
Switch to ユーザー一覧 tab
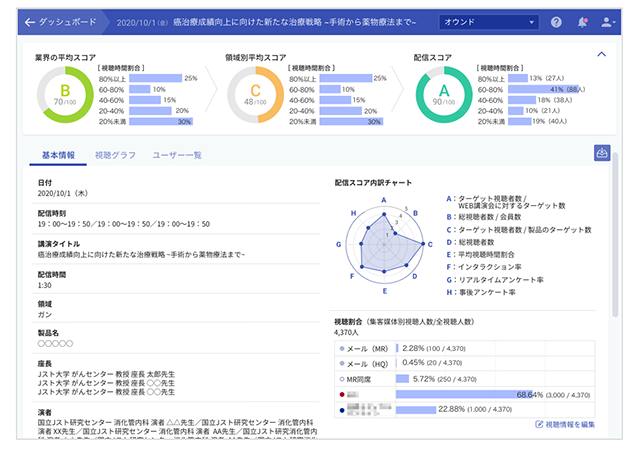[177, 155]
